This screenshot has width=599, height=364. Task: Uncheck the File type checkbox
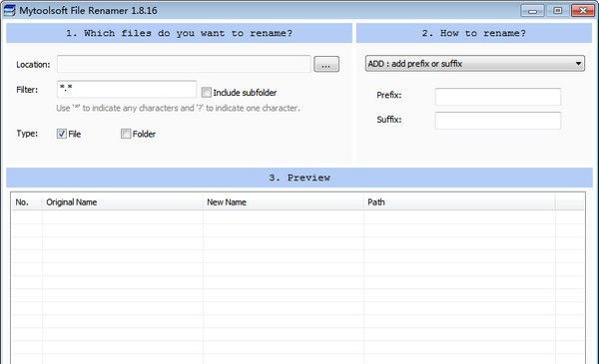pyautogui.click(x=62, y=134)
